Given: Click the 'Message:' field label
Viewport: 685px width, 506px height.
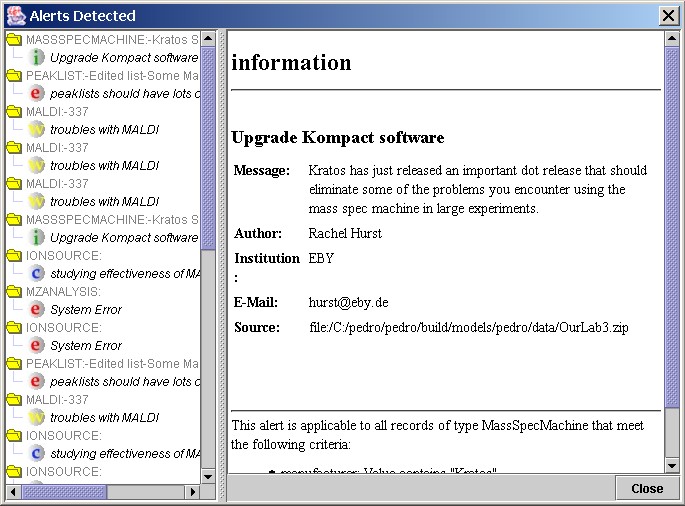Looking at the screenshot, I should (261, 170).
